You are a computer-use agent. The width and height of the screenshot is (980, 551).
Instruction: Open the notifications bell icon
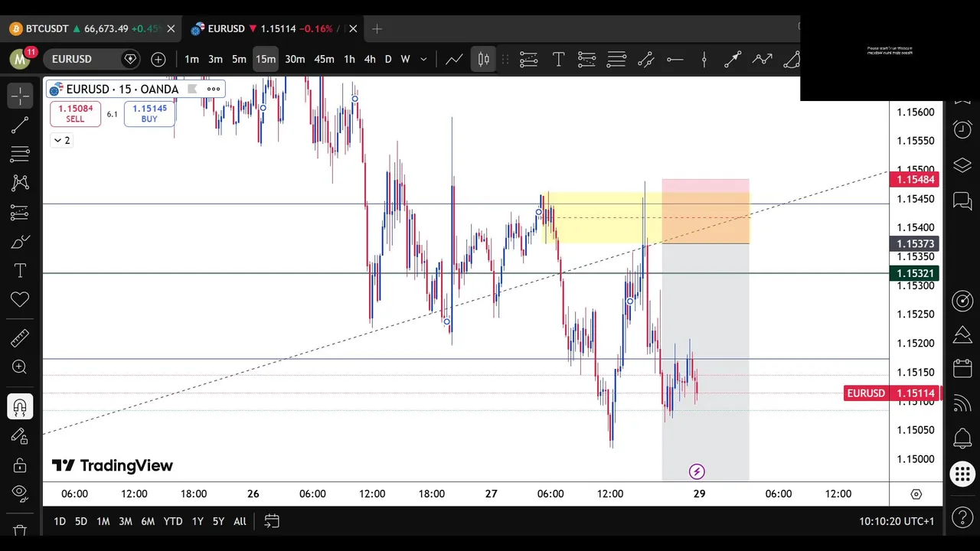click(x=962, y=439)
